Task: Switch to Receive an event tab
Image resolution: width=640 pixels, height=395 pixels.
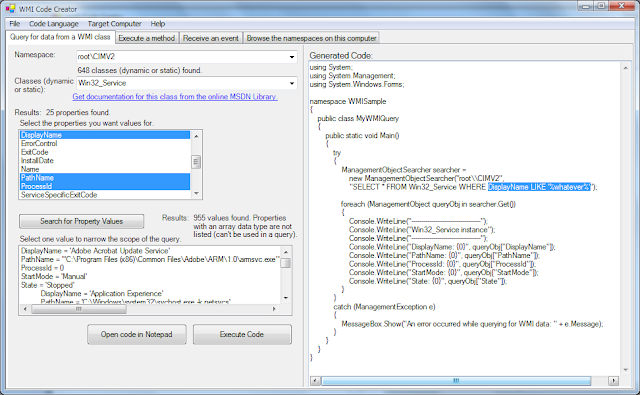Action: click(211, 38)
